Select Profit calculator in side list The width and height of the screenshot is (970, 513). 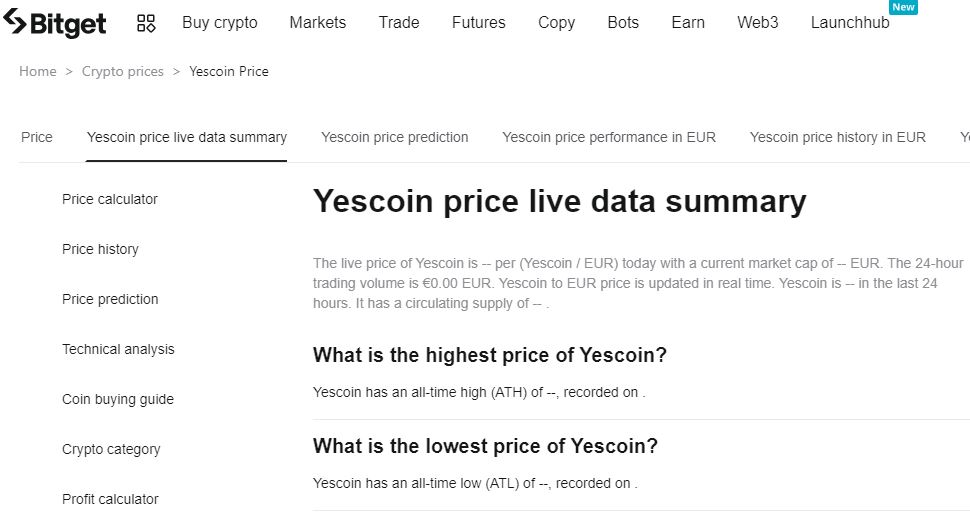tap(110, 499)
